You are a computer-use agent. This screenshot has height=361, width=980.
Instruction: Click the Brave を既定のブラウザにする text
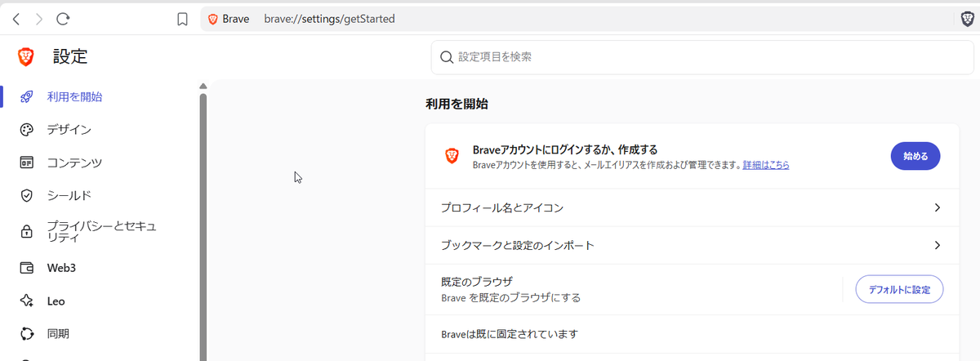(511, 298)
